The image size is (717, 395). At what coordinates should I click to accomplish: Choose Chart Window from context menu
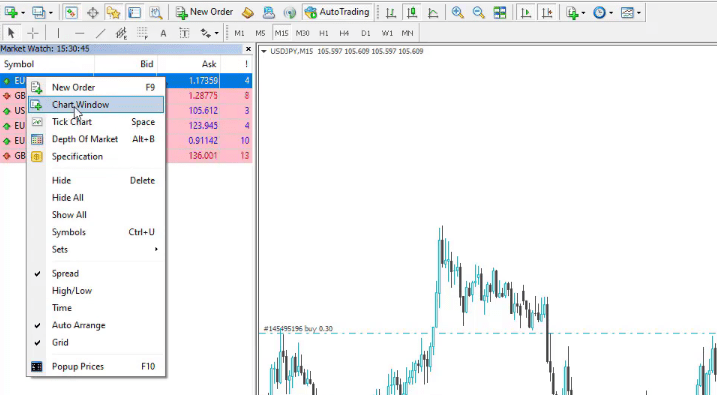pos(96,105)
